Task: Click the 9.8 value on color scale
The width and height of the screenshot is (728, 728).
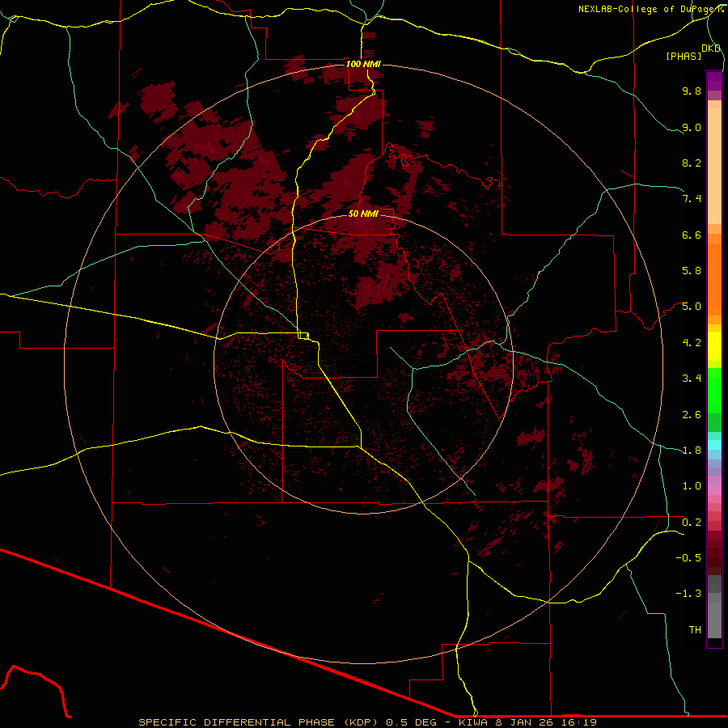Action: 692,91
